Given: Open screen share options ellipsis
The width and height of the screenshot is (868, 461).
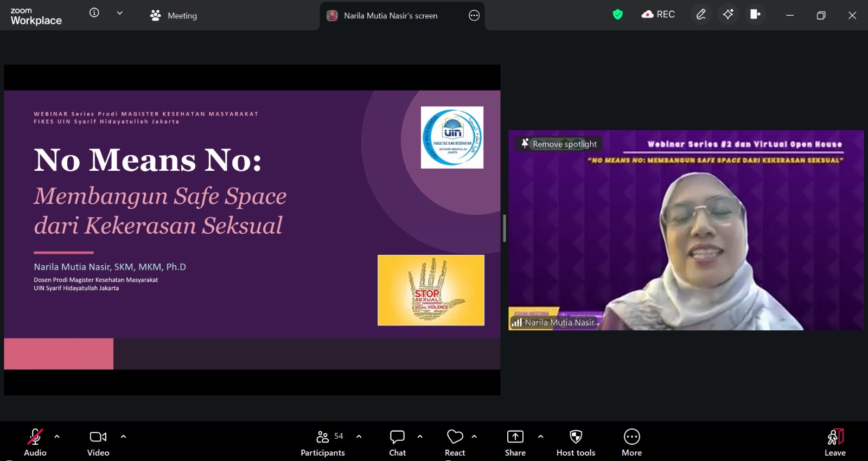Looking at the screenshot, I should point(474,16).
